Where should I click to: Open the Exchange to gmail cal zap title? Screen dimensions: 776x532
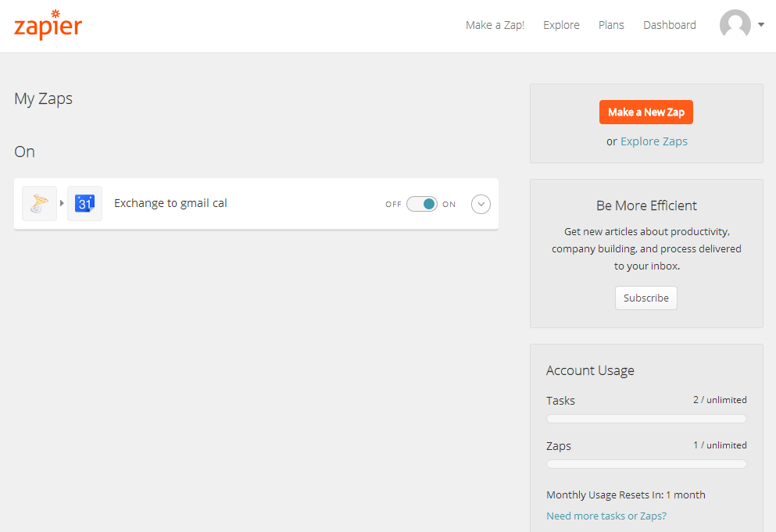pos(170,203)
